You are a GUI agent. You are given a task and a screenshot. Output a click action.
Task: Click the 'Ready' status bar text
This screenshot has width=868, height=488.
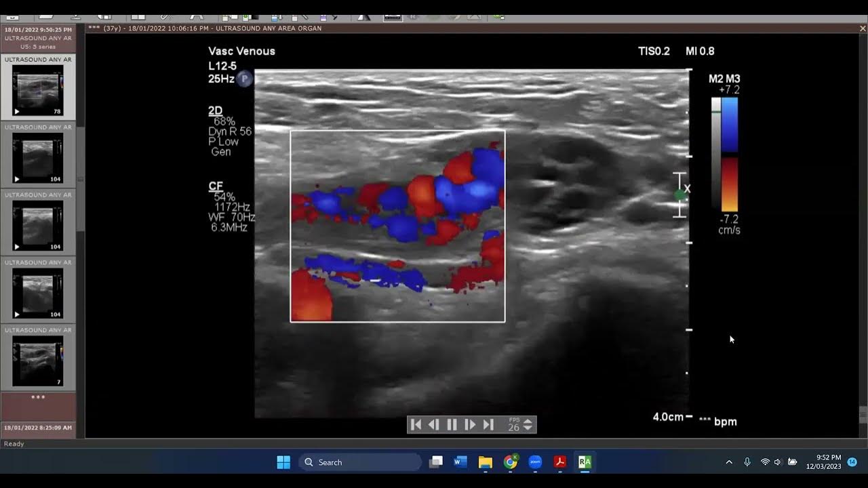14,444
